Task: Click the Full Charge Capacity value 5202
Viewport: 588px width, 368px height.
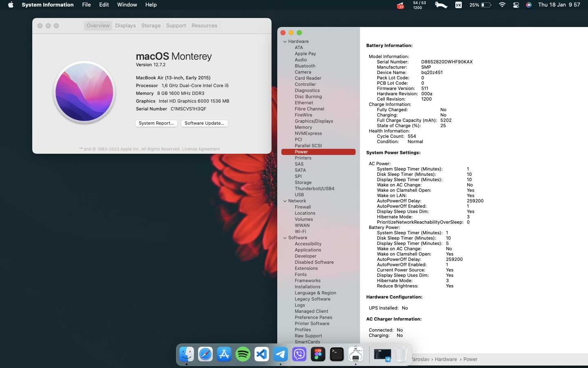Action: pos(446,120)
